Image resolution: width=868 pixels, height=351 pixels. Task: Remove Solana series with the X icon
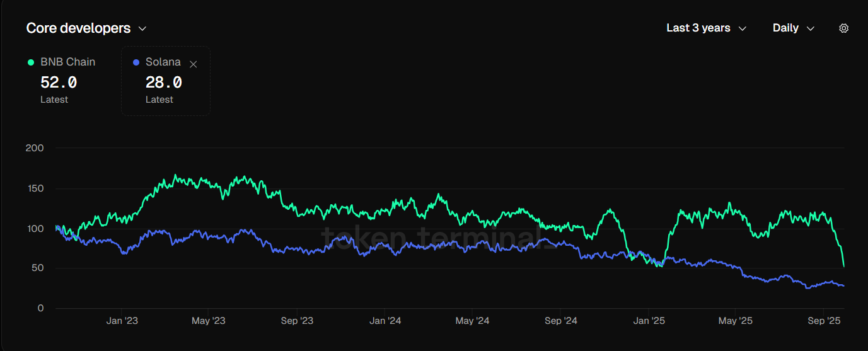point(194,64)
